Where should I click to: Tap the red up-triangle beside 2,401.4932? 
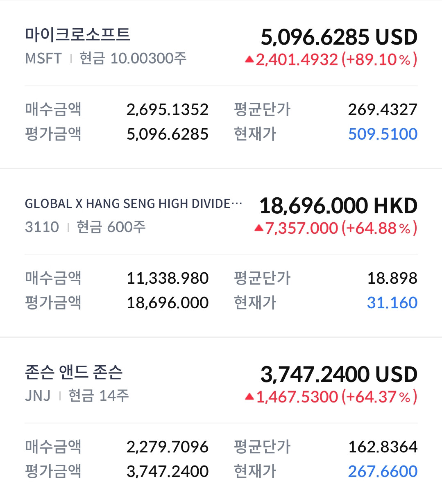[249, 60]
